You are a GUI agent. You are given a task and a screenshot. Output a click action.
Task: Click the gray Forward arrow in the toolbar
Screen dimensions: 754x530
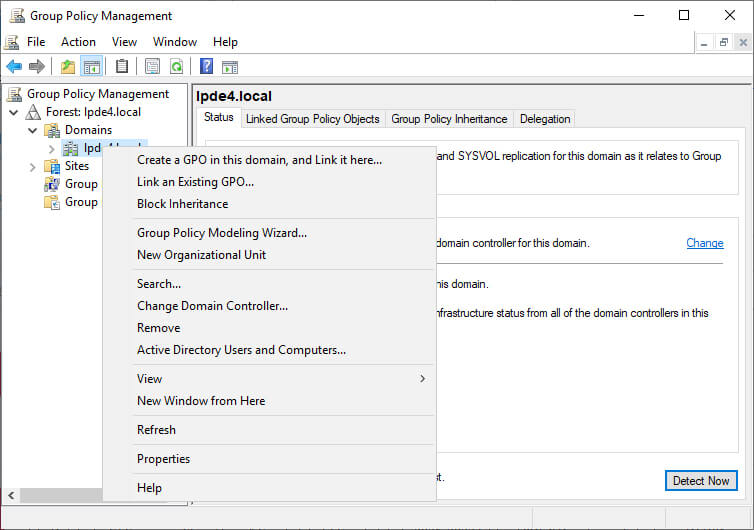tap(37, 66)
